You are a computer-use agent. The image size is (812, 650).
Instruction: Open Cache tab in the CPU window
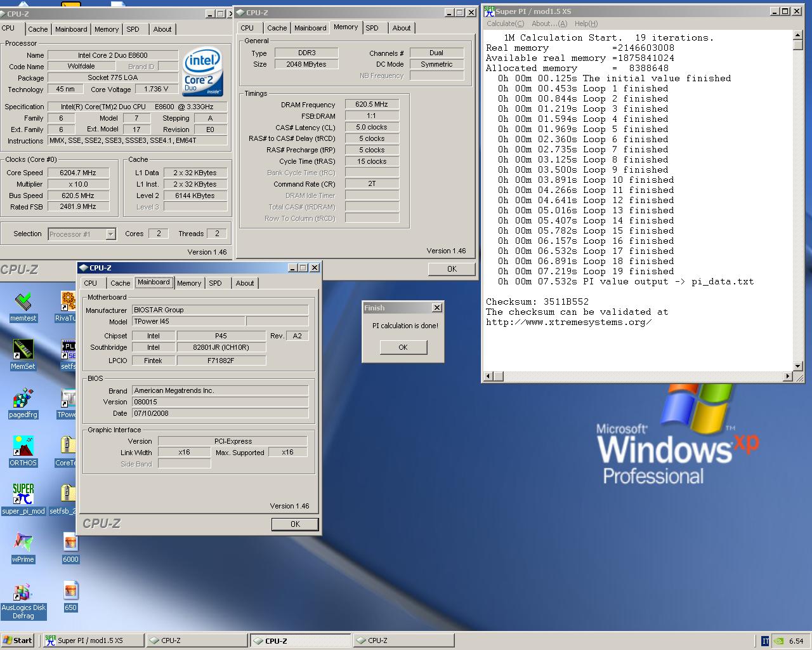38,29
